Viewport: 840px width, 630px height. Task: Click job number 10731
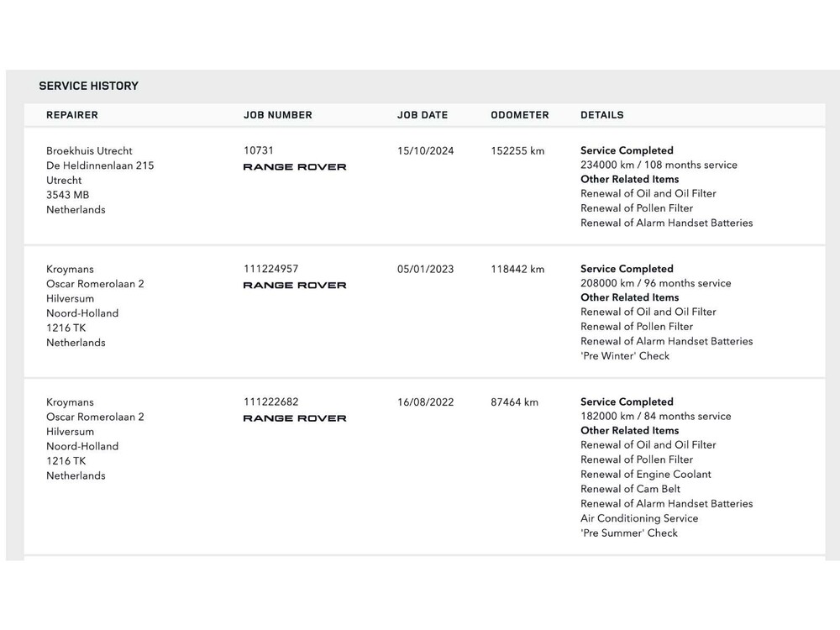point(259,150)
